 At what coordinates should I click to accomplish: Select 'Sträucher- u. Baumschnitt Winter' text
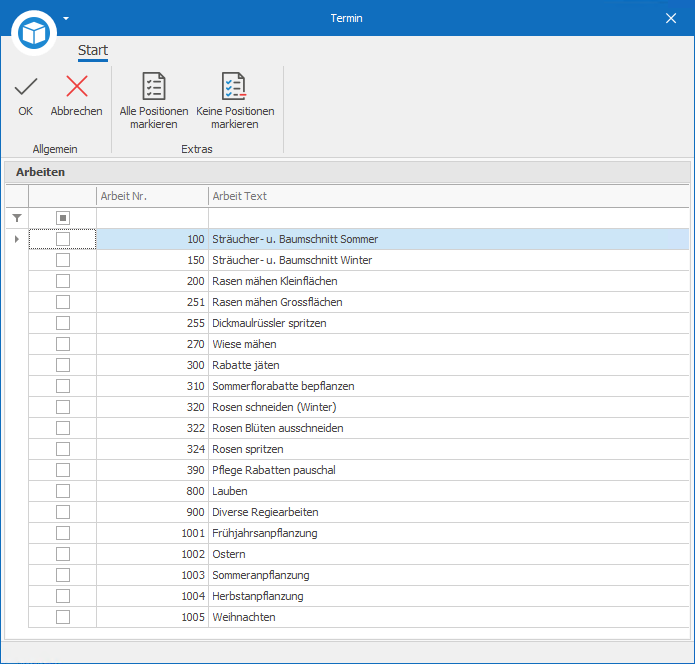point(292,260)
